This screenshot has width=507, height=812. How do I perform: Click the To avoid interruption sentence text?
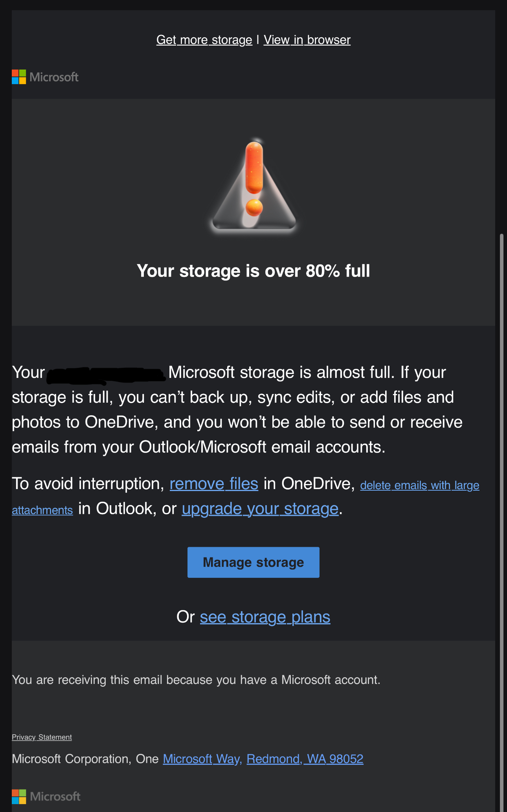click(x=88, y=484)
